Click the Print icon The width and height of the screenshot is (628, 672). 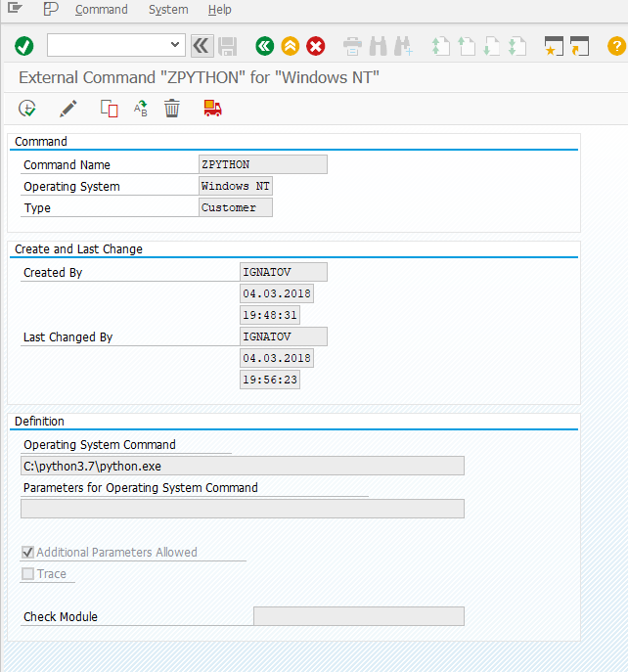[x=352, y=46]
